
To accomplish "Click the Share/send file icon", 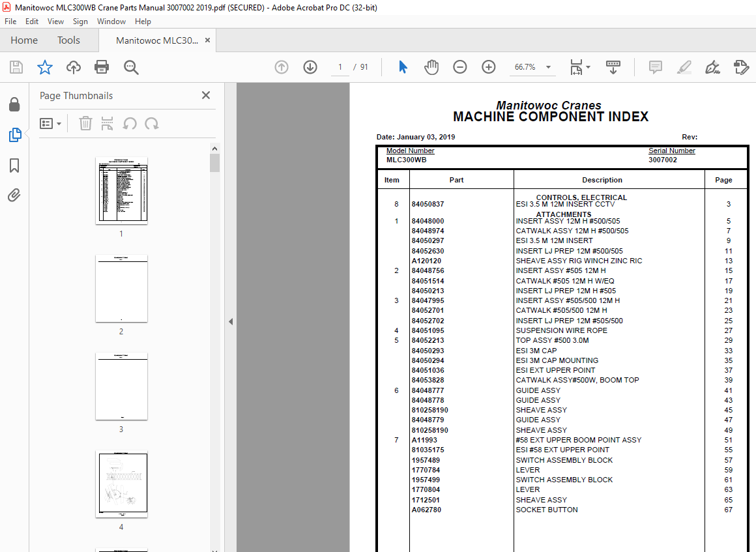I will coord(741,67).
